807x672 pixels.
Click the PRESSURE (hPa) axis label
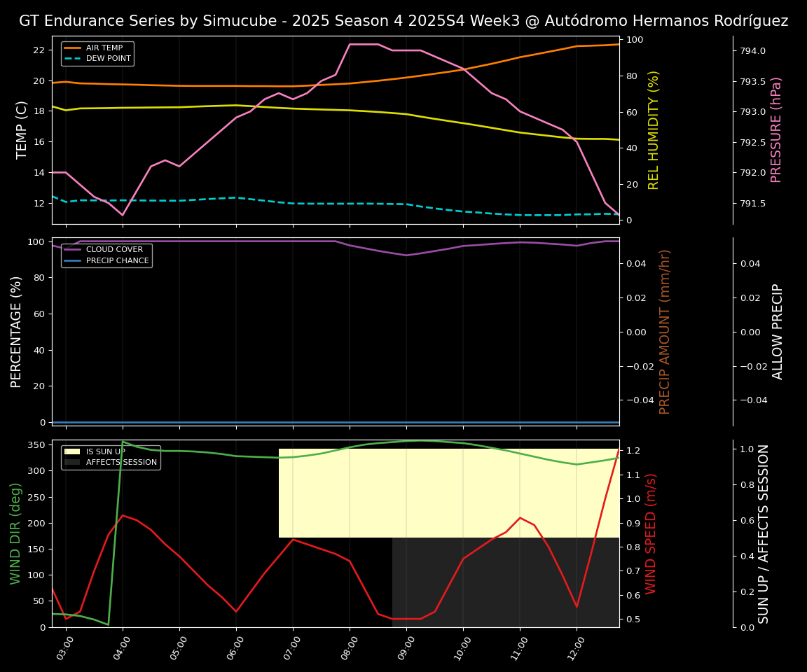click(776, 129)
